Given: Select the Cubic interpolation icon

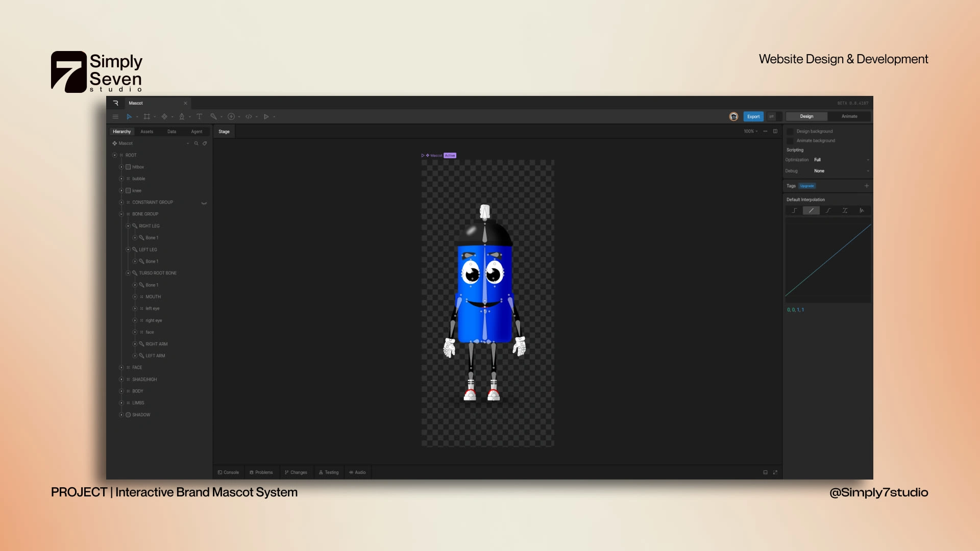Looking at the screenshot, I should 828,211.
